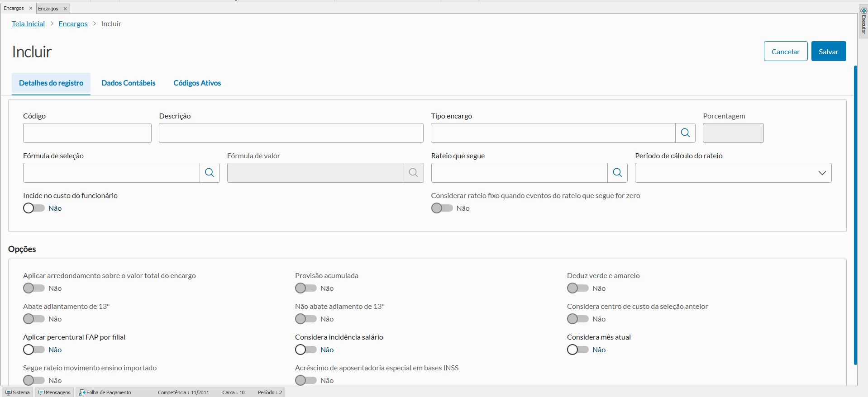Turn on Considera mês atual switch
868x397 pixels.
tap(577, 350)
